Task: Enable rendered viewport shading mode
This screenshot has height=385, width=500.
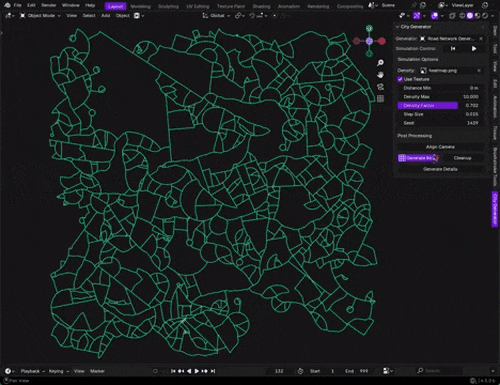Action: 485,16
